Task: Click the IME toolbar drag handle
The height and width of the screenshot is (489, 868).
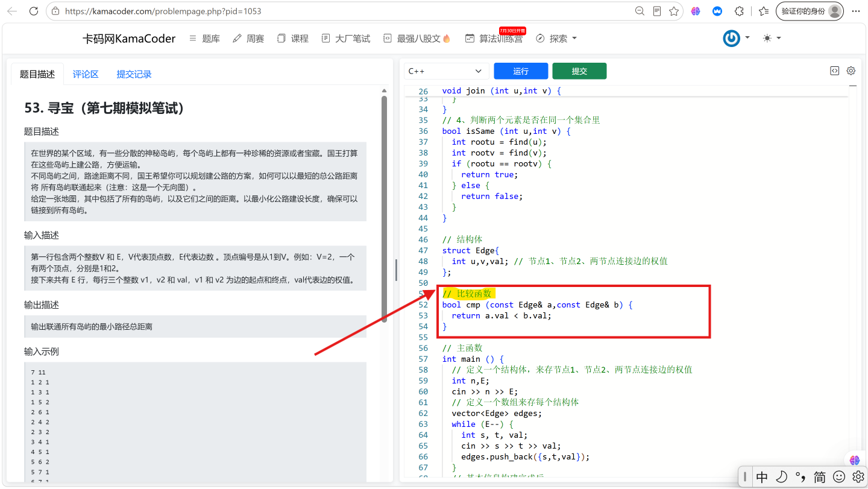Action: (x=744, y=477)
